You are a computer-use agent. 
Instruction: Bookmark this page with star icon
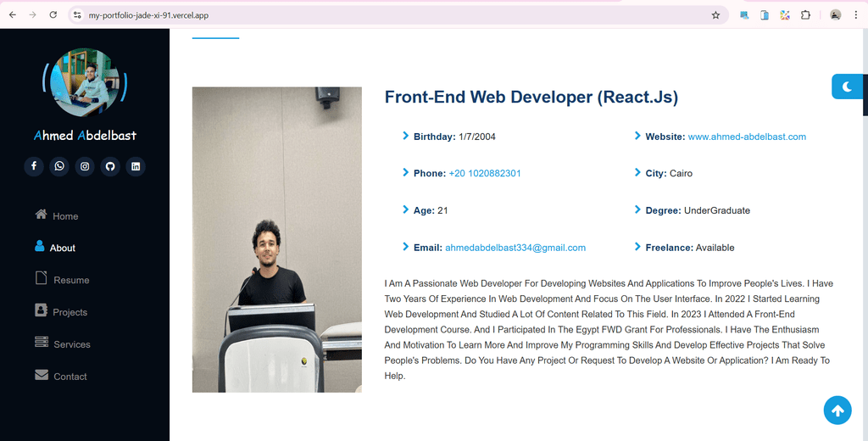click(x=715, y=15)
